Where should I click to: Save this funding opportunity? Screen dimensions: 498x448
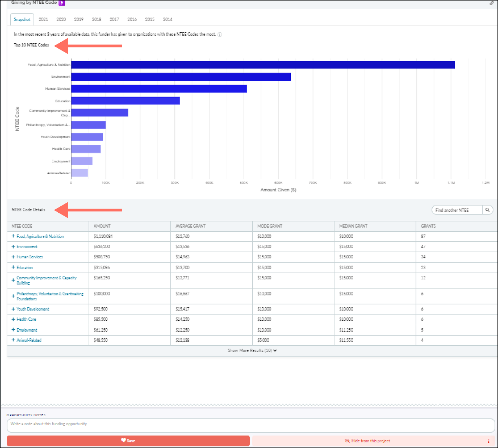(x=128, y=441)
